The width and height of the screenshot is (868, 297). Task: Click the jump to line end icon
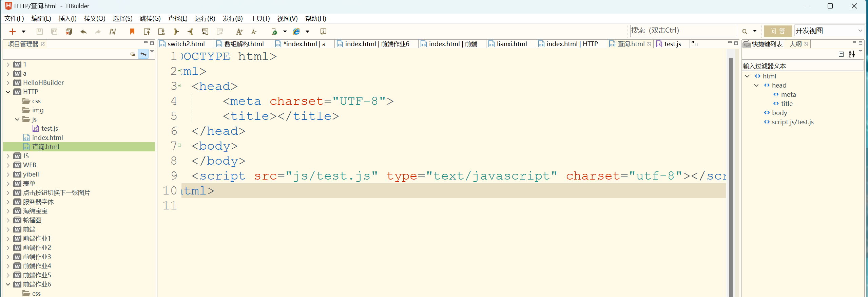click(x=190, y=32)
